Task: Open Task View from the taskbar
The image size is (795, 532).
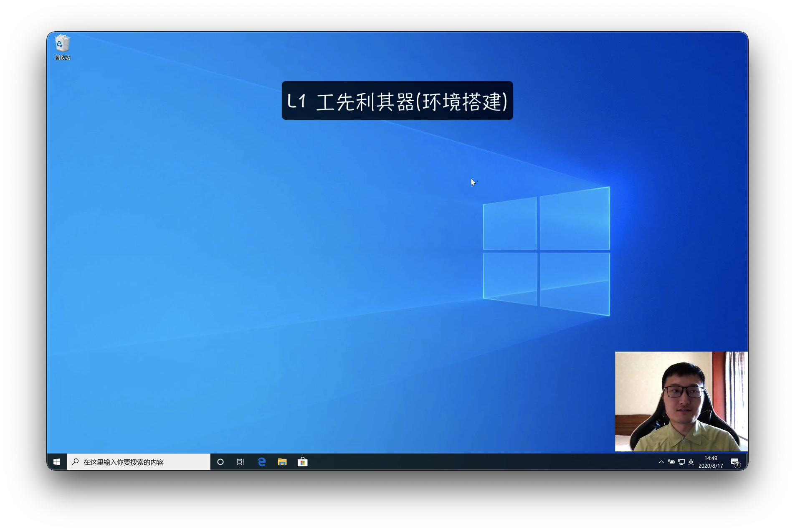Action: click(x=241, y=462)
